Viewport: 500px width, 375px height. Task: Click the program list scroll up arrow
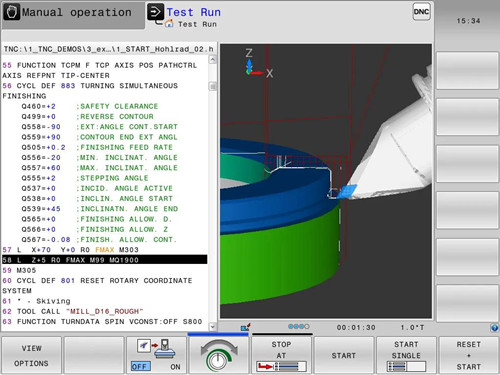(212, 60)
